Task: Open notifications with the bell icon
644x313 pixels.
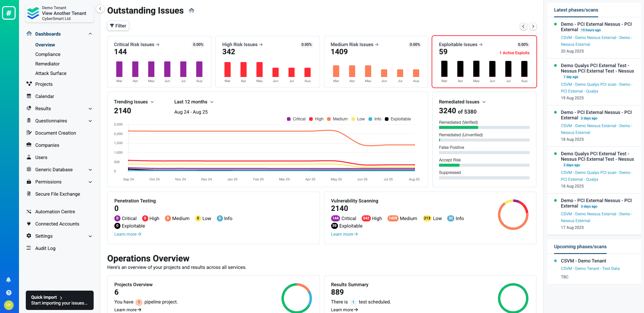Action: tap(9, 280)
